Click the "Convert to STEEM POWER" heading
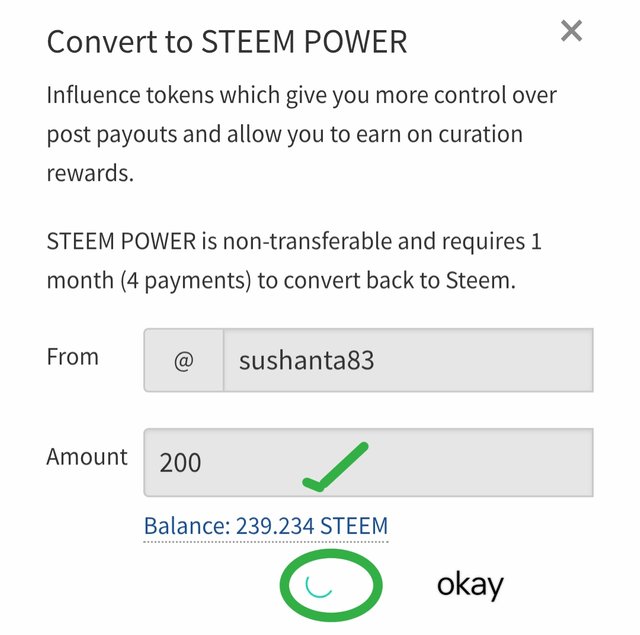 [227, 42]
